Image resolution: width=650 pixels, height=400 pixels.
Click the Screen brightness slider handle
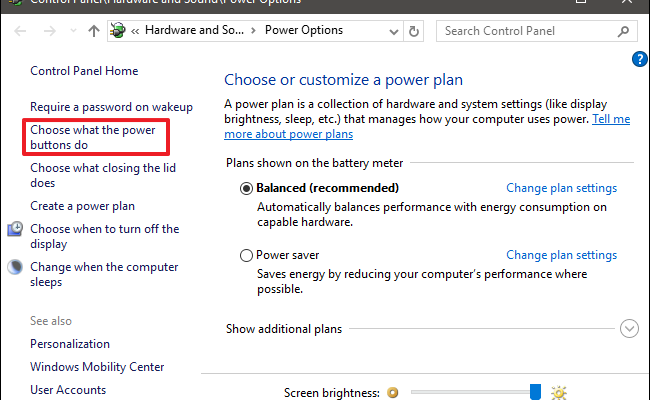pyautogui.click(x=536, y=391)
